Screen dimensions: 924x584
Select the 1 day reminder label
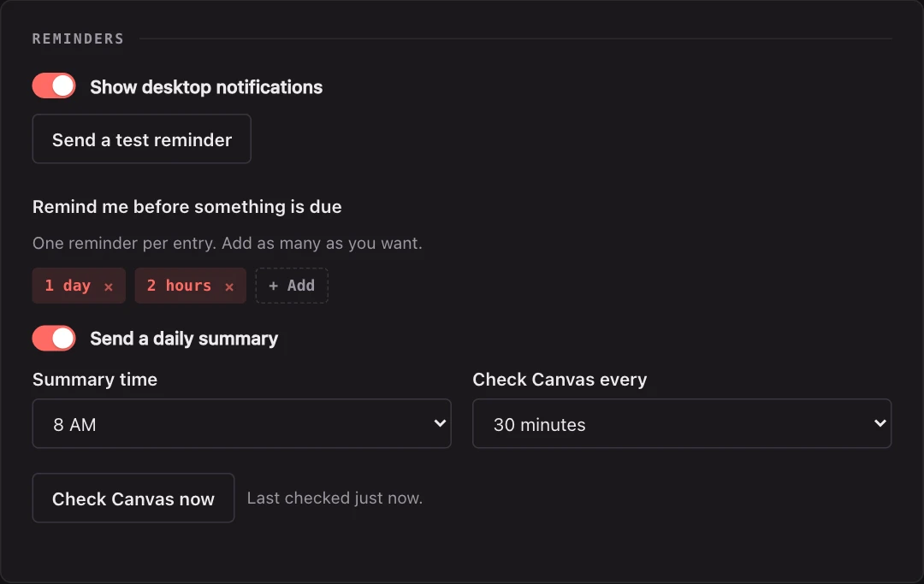68,286
